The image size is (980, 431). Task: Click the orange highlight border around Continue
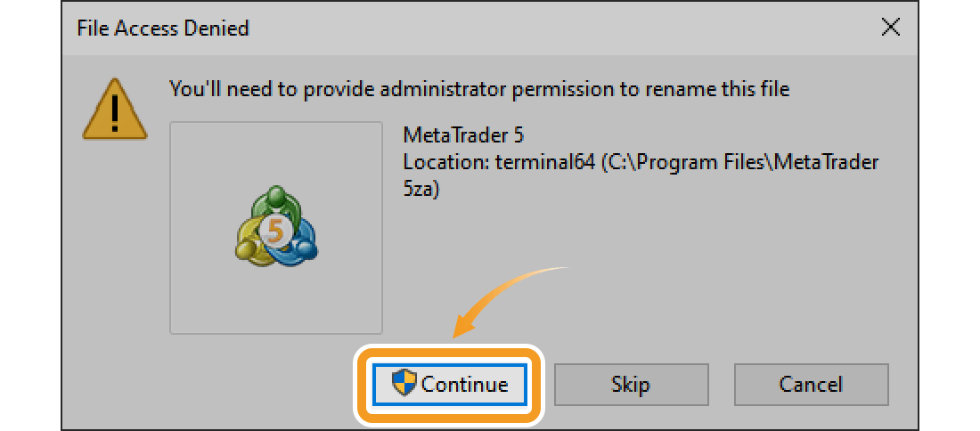(x=449, y=349)
